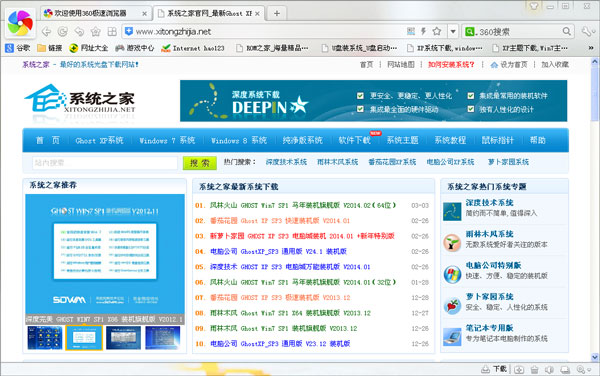Image resolution: width=600 pixels, height=376 pixels.
Task: Toggle the bottom right banner checkbox
Action: click(471, 109)
